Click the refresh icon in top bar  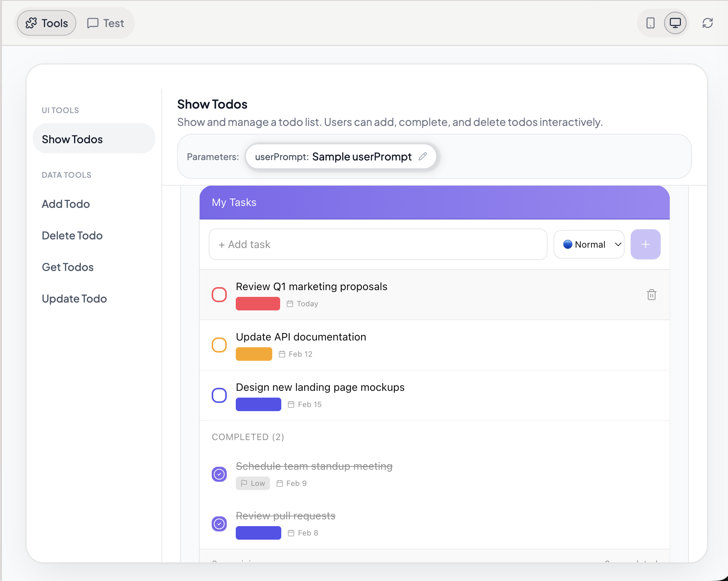[707, 23]
